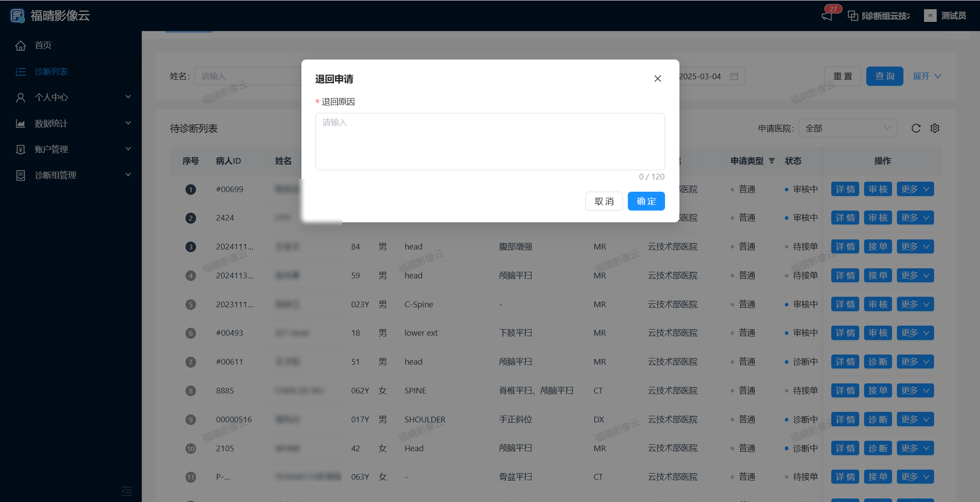Click the filter funnel icon on 申请类型 column
The height and width of the screenshot is (502, 980).
click(772, 161)
